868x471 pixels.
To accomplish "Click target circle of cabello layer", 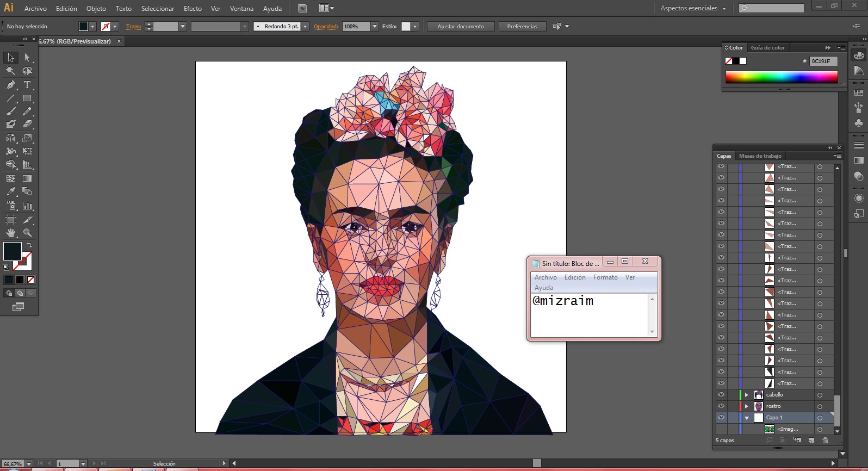I will coord(820,395).
